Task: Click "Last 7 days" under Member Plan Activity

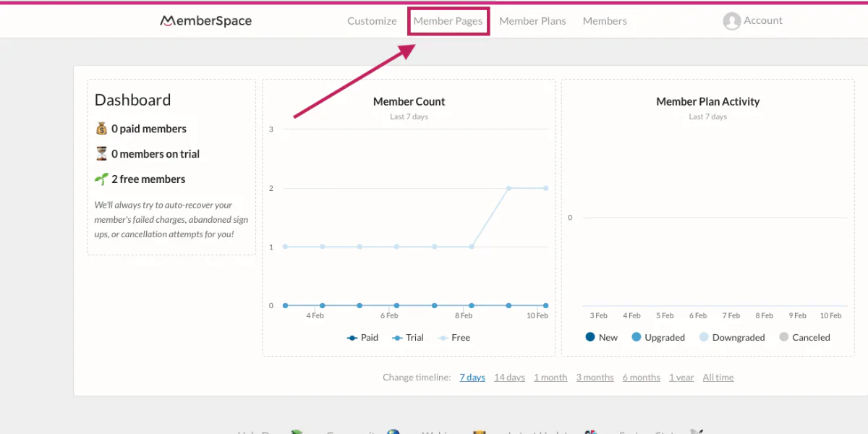Action: (x=707, y=116)
